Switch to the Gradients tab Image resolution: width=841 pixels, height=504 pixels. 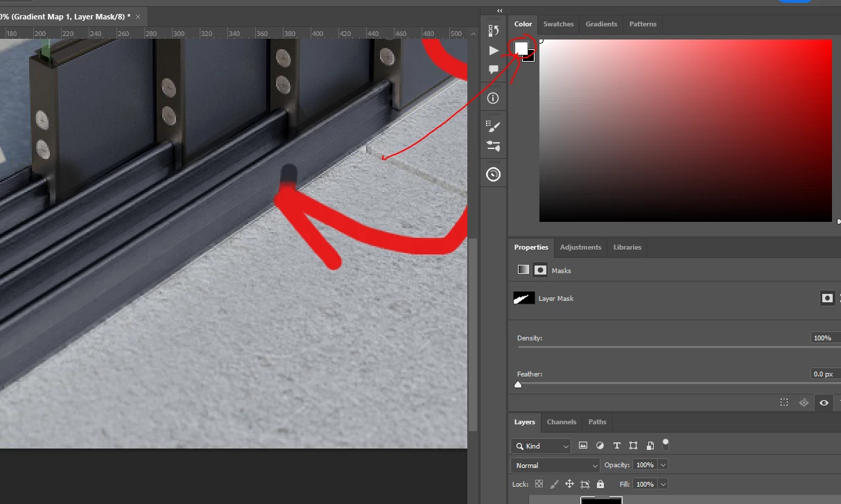tap(601, 24)
